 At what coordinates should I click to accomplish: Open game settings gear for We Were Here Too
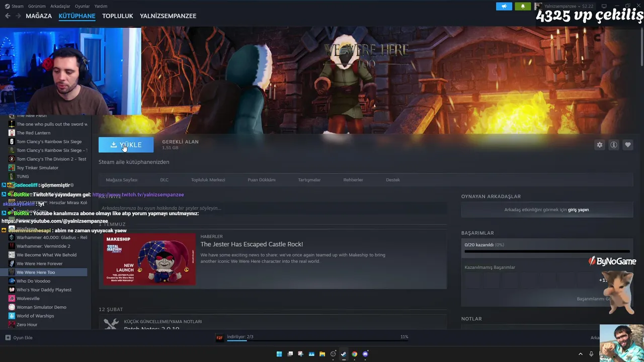(x=600, y=145)
